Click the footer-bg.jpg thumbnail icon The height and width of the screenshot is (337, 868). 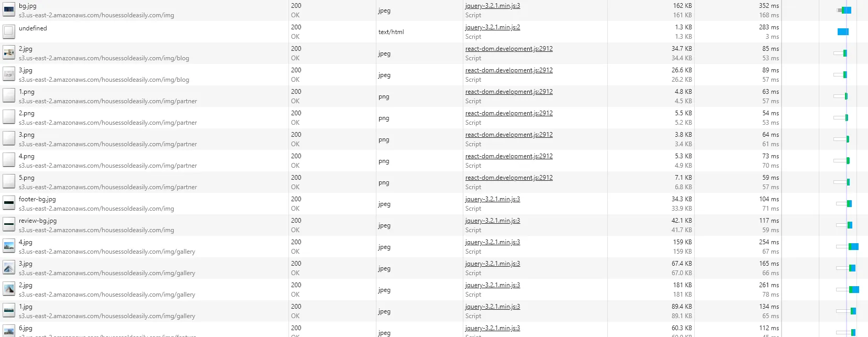coord(9,203)
